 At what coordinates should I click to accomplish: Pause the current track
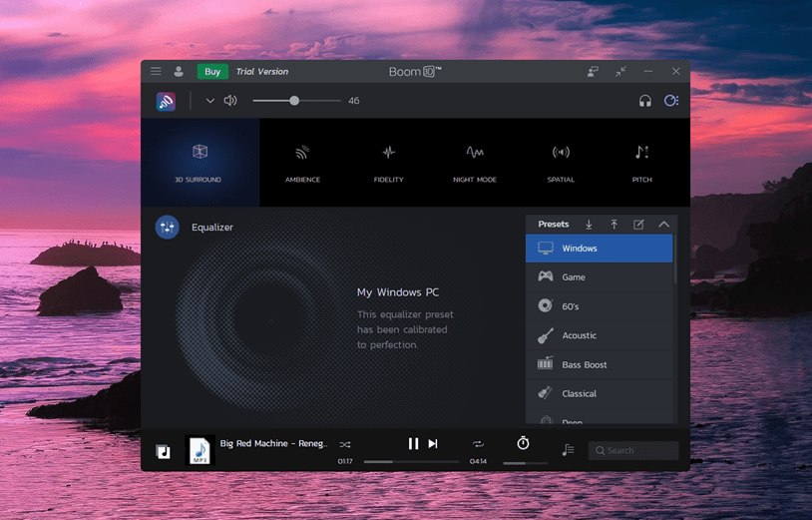413,444
